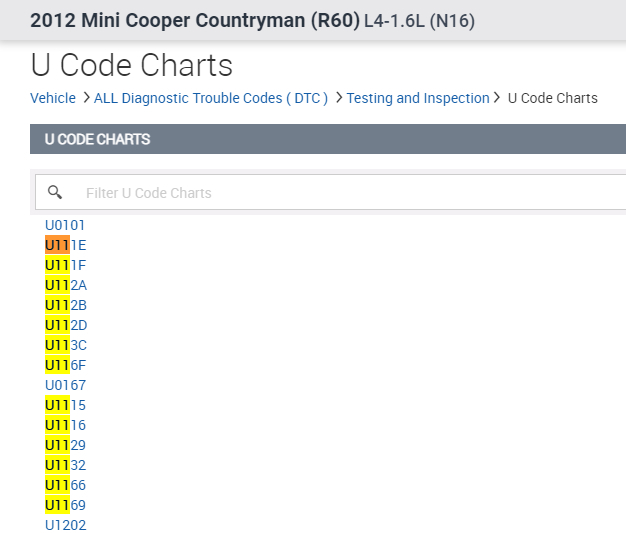
Task: Open the U1169 code chart
Action: click(65, 505)
